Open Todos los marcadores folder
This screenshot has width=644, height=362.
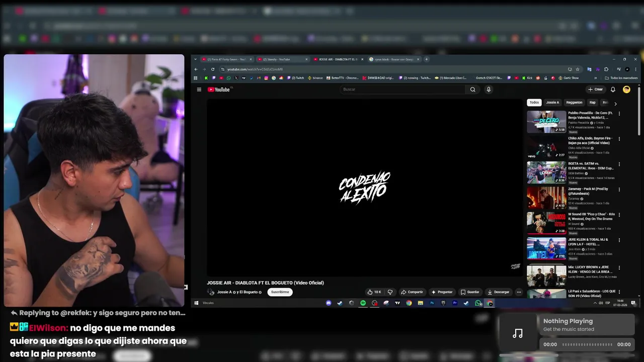click(x=621, y=78)
